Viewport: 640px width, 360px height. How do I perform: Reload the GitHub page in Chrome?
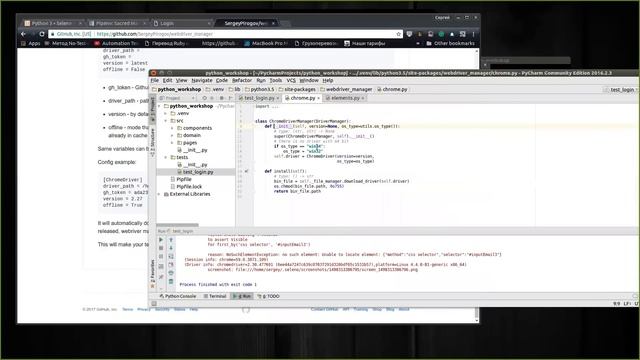(42, 34)
